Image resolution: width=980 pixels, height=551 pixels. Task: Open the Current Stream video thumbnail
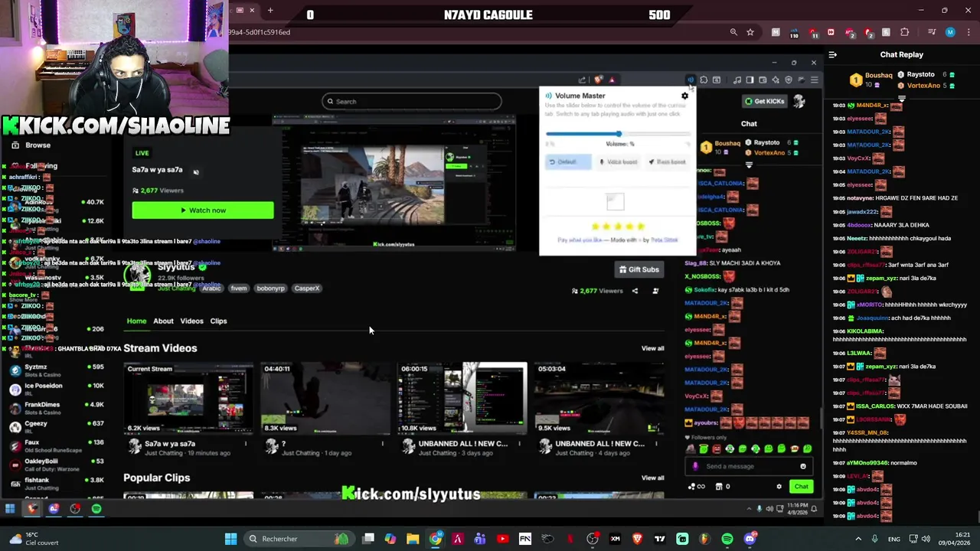(188, 398)
